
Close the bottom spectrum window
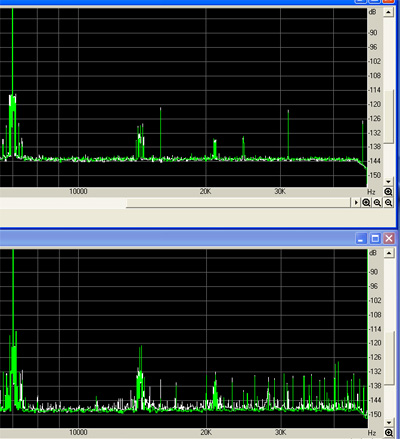pos(389,238)
